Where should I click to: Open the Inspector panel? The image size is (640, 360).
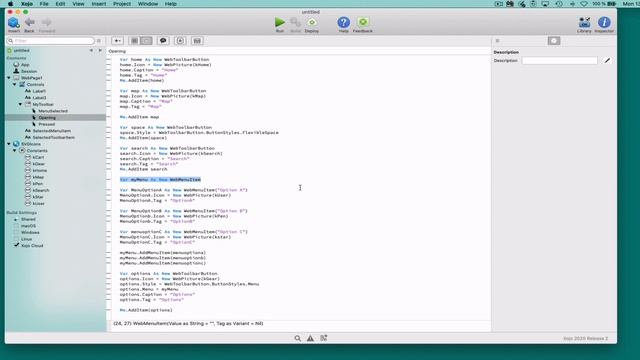[x=604, y=24]
